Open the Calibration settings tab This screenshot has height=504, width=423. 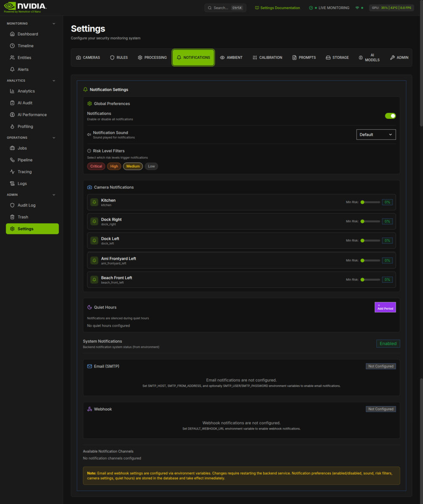(x=267, y=58)
